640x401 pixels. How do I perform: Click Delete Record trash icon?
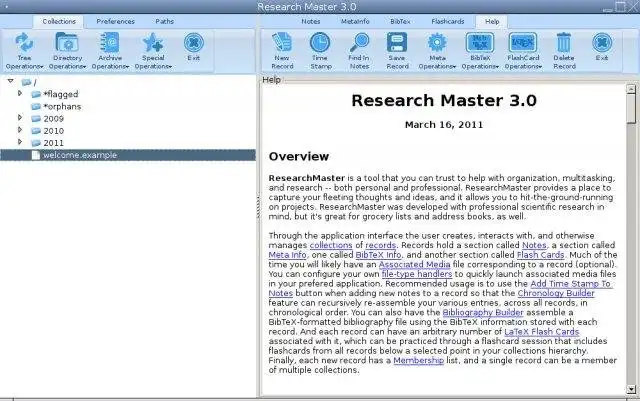(x=564, y=42)
